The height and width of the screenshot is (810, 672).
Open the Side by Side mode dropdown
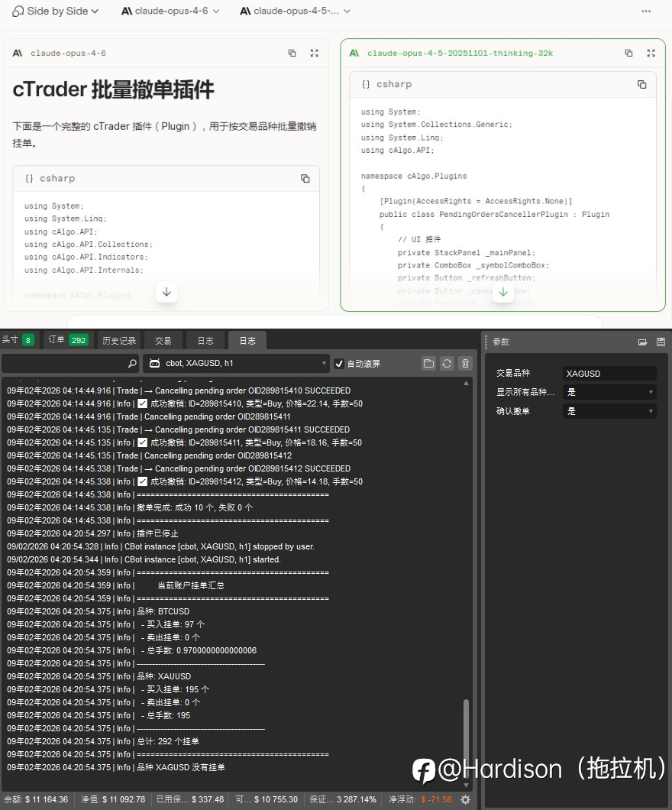[x=55, y=11]
